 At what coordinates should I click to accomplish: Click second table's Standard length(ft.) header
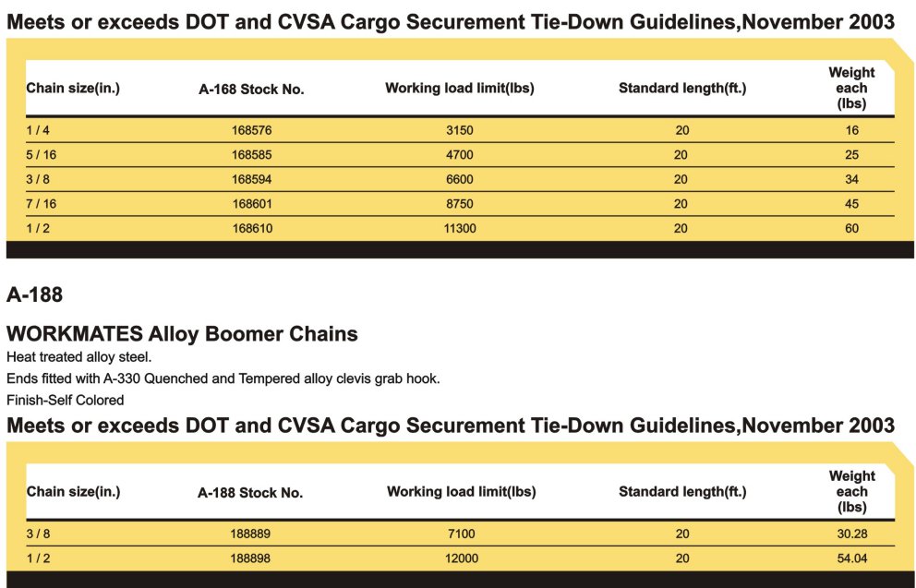pos(682,492)
